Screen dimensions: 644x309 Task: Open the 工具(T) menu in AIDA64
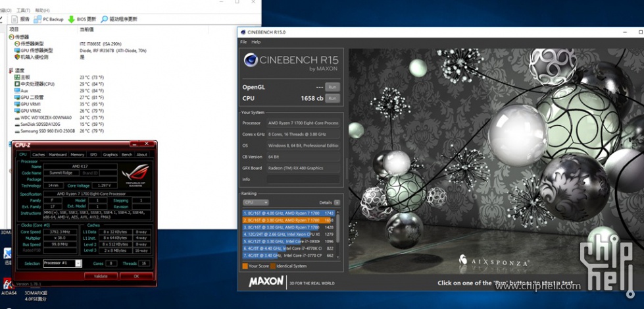point(23,10)
